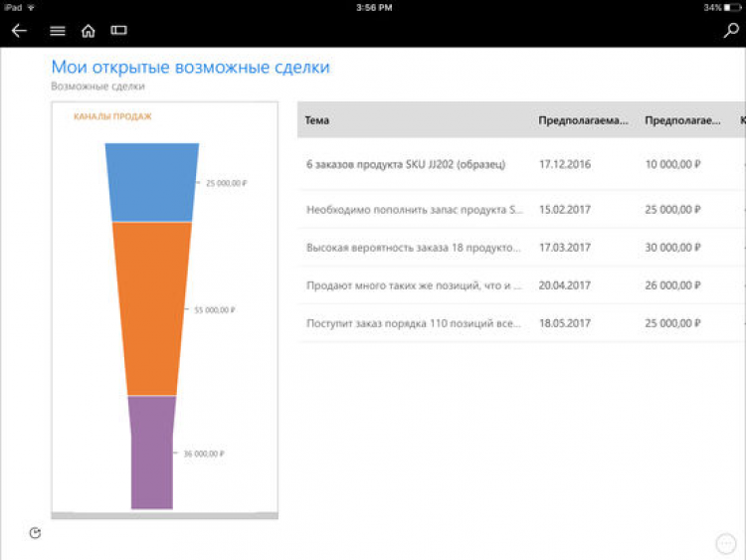Click the refresh icon below the chart
Screen dimensions: 746x560
[x=36, y=533]
